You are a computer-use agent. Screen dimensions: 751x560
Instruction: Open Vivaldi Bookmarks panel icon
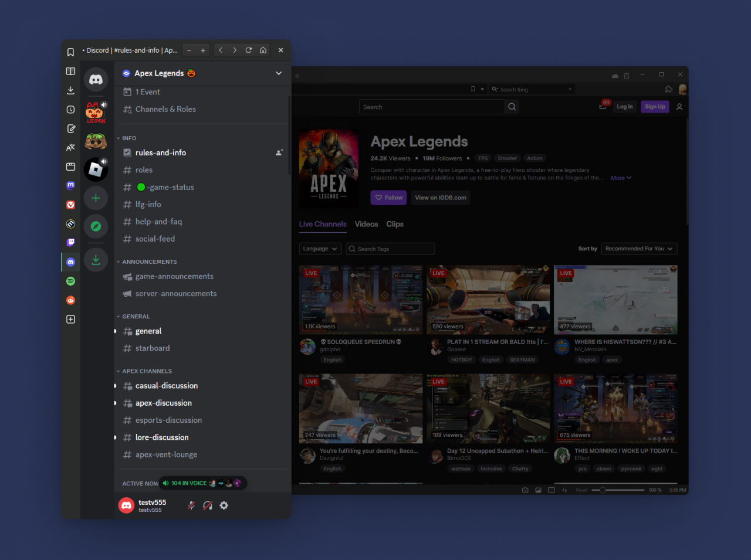coord(70,52)
